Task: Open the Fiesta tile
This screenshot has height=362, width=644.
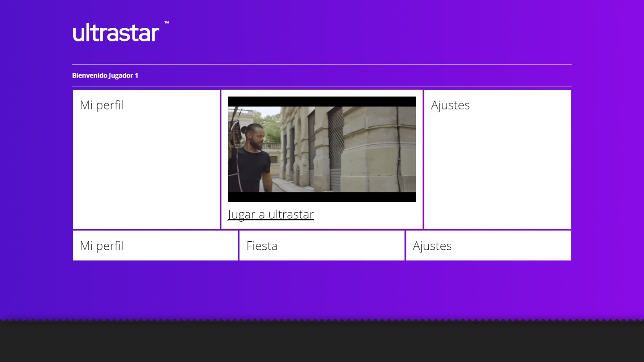Action: tap(322, 245)
